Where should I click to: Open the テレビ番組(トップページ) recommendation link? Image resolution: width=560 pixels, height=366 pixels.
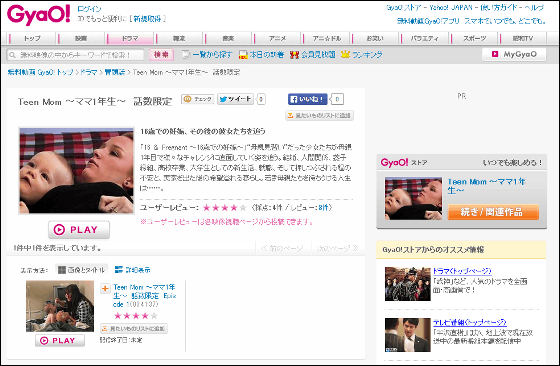tap(470, 322)
